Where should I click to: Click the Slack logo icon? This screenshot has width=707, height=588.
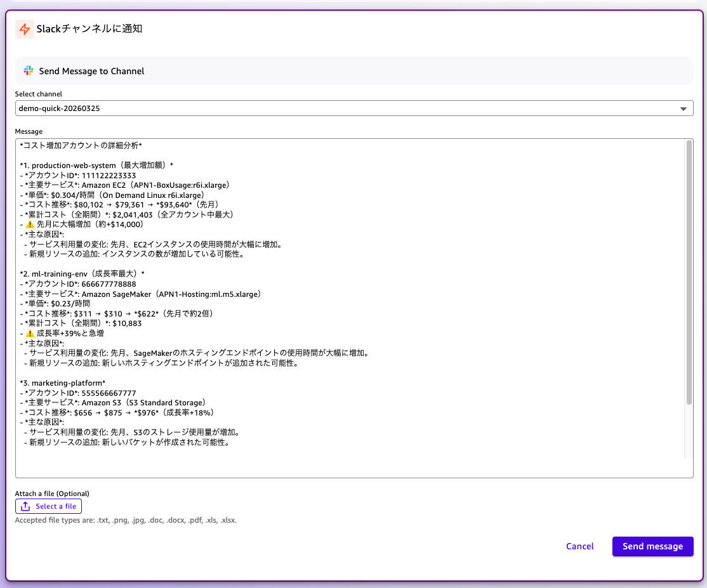[29, 71]
